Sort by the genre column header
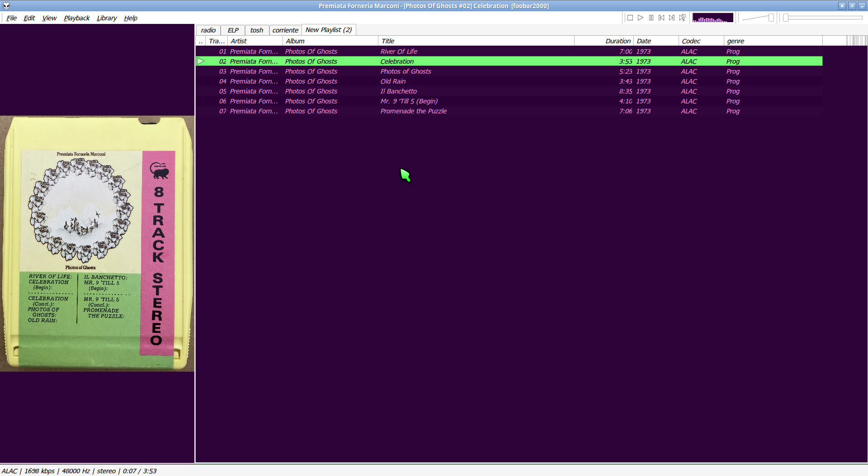 tap(773, 41)
